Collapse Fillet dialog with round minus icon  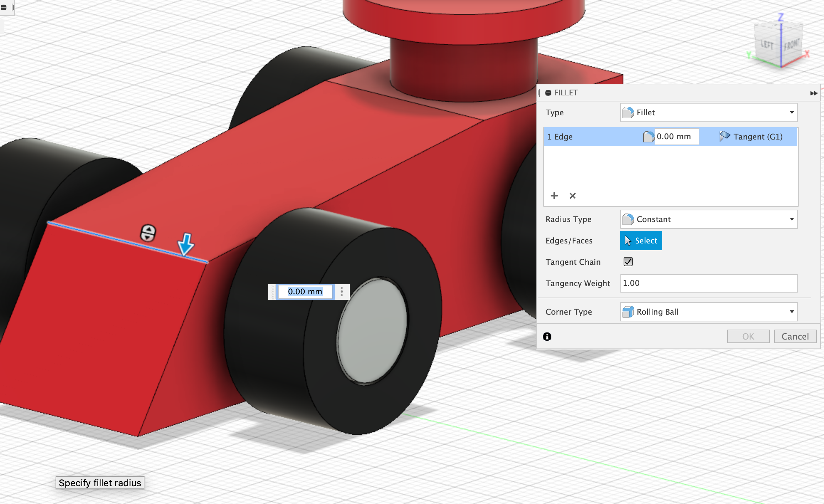548,93
